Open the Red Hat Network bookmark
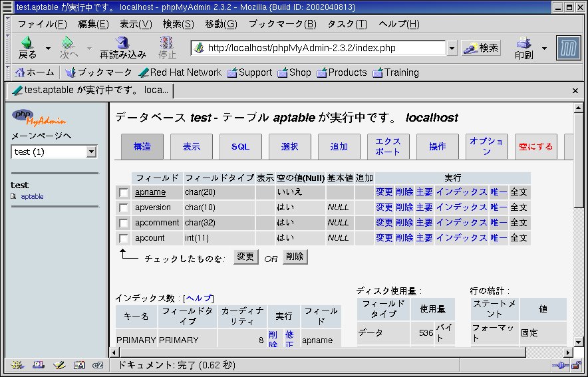588x377 pixels. (180, 72)
